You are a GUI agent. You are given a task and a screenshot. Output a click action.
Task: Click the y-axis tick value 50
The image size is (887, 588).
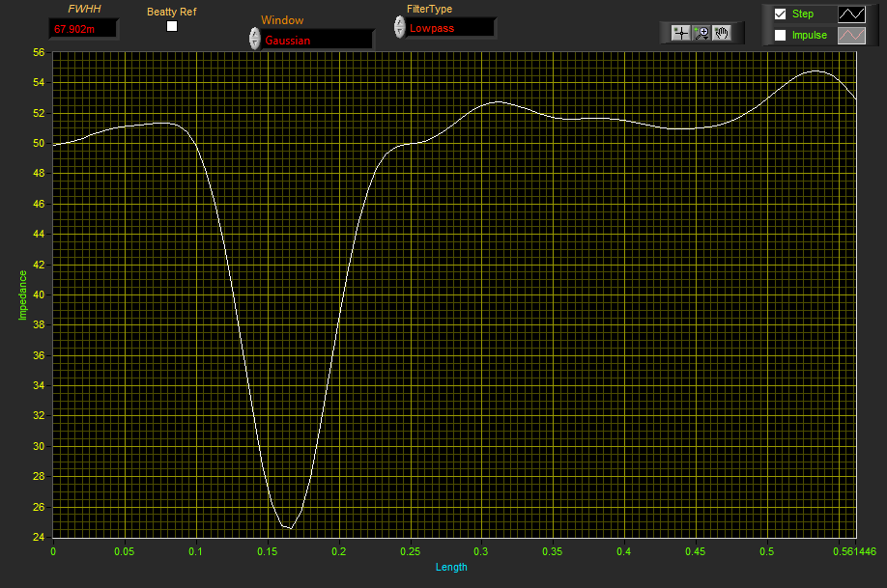pos(39,144)
